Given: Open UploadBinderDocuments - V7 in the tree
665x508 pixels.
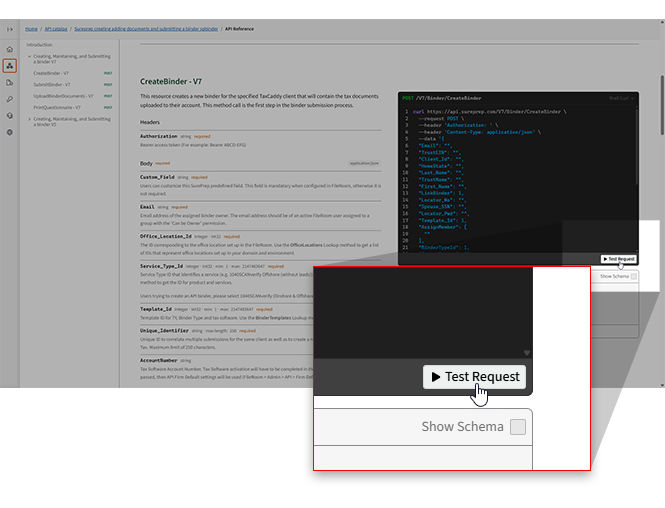Looking at the screenshot, I should point(63,96).
